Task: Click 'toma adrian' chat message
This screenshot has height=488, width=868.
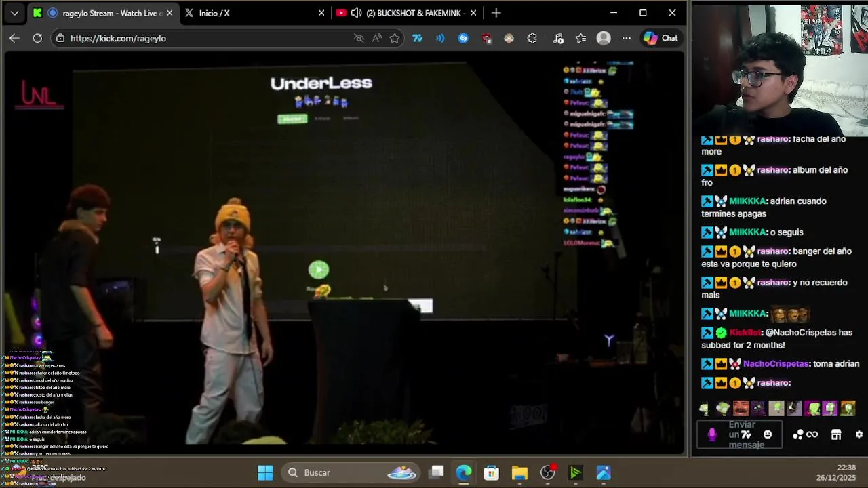Action: 836,364
